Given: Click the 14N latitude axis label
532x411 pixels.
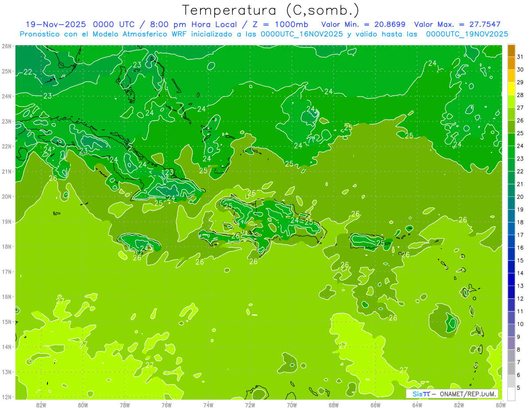Looking at the screenshot, I should [6, 347].
